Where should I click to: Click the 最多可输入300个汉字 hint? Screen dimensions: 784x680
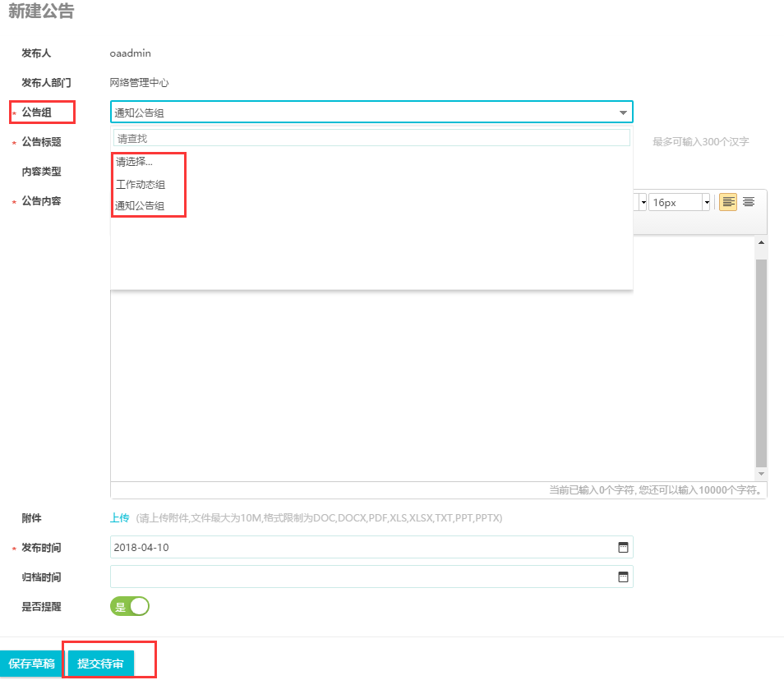(700, 142)
